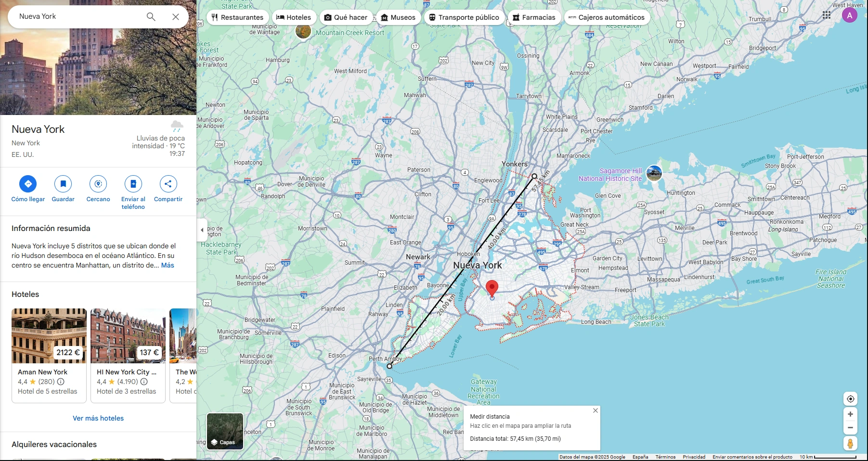
Task: Select the Transporte público filter chip
Action: pos(464,17)
